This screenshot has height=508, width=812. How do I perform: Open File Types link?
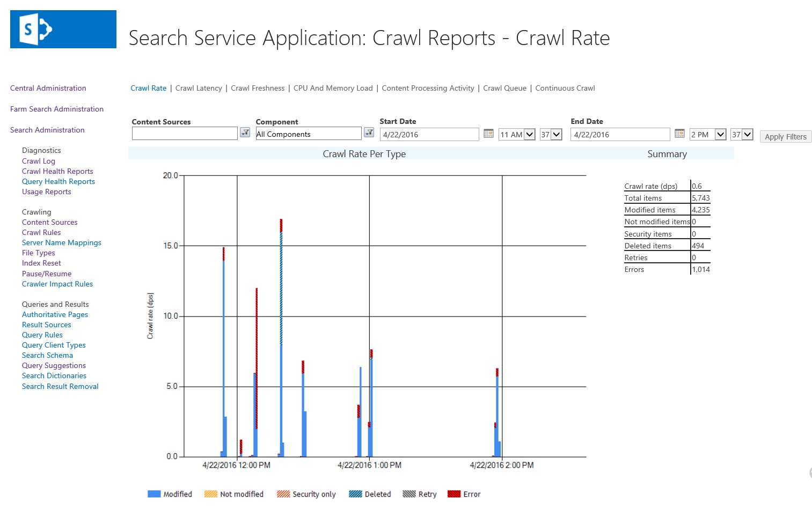39,253
